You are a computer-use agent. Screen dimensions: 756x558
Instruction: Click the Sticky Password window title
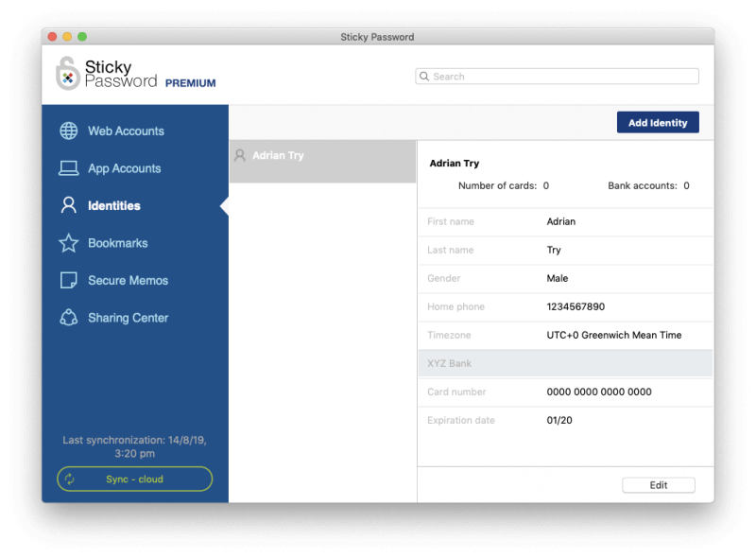[x=377, y=37]
